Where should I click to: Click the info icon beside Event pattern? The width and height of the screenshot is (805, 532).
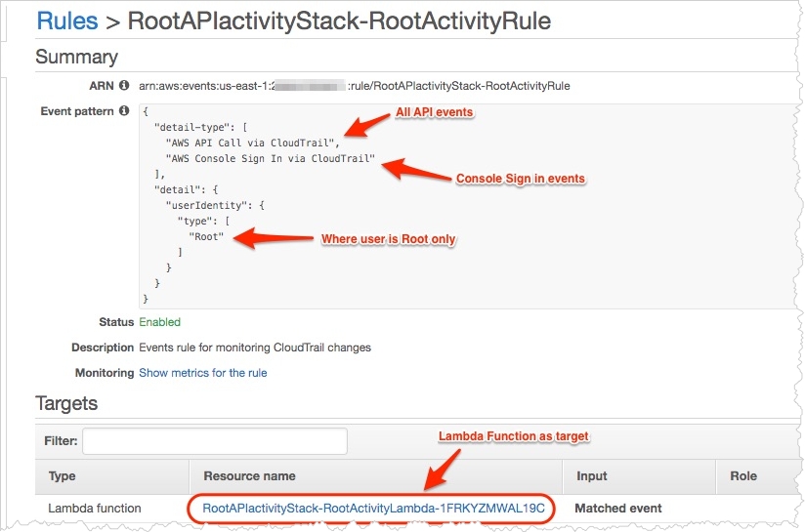click(124, 111)
